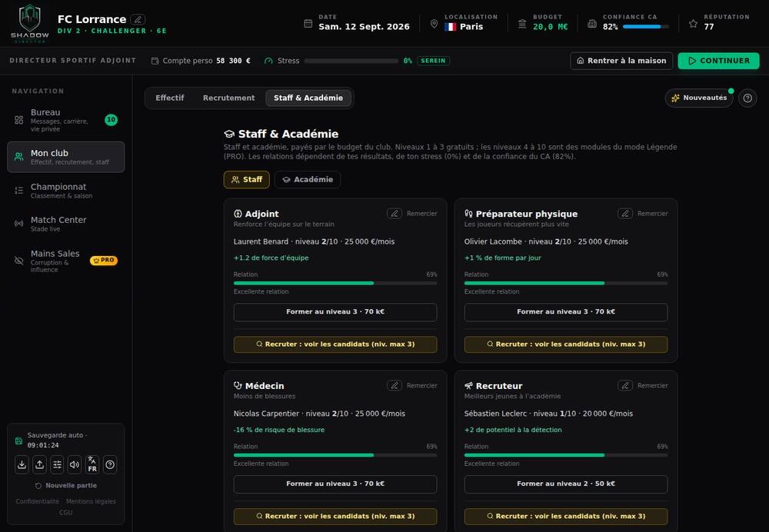Click the sidebar help question mark icon
Image resolution: width=769 pixels, height=532 pixels.
(x=110, y=464)
